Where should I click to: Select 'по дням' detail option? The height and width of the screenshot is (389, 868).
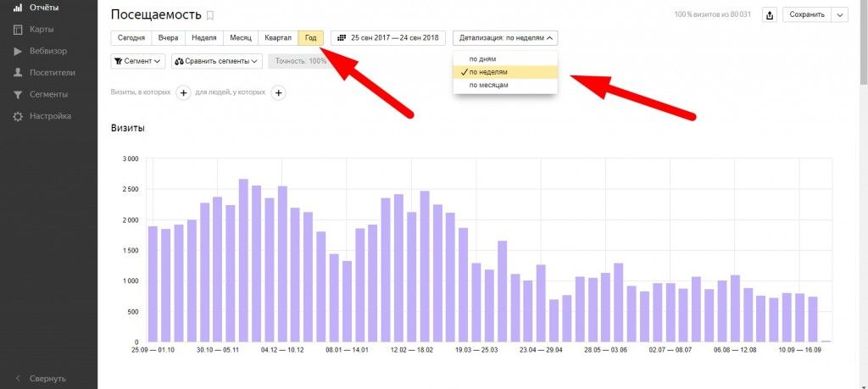[482, 59]
